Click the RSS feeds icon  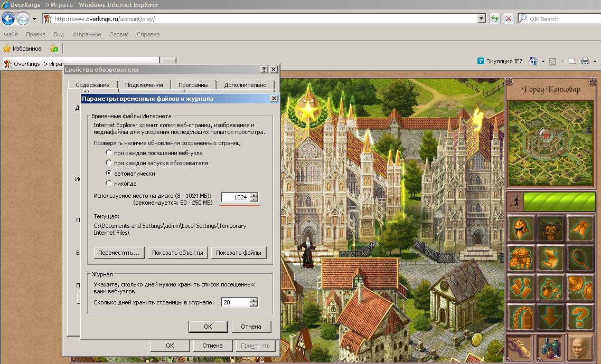click(x=552, y=61)
